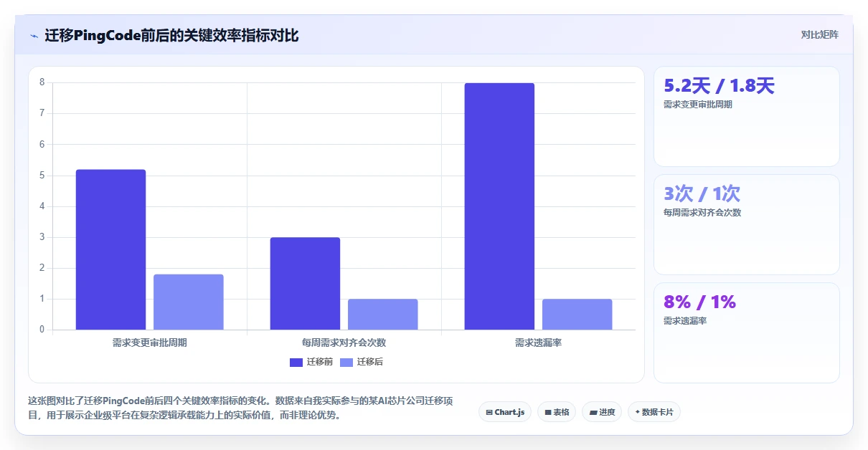Toggle the 迁移前 legend entry
868x450 pixels.
[x=311, y=362]
